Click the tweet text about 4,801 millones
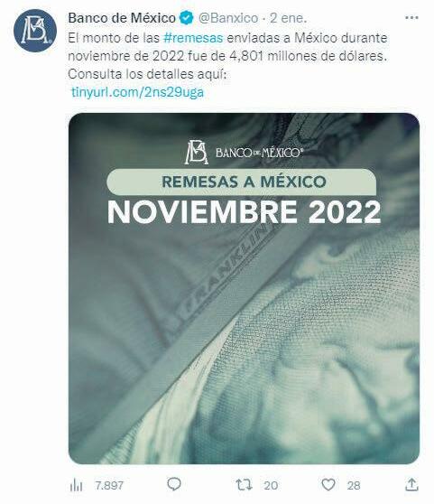The height and width of the screenshot is (504, 434). (227, 56)
